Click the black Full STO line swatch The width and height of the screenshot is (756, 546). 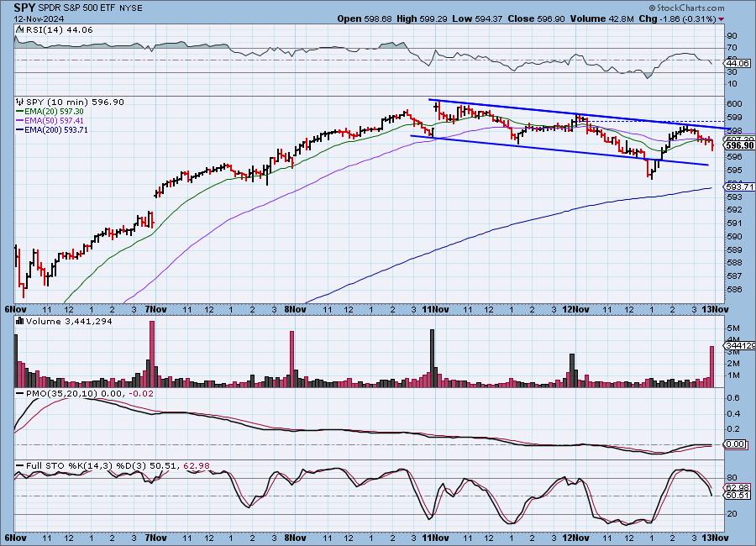[20, 466]
